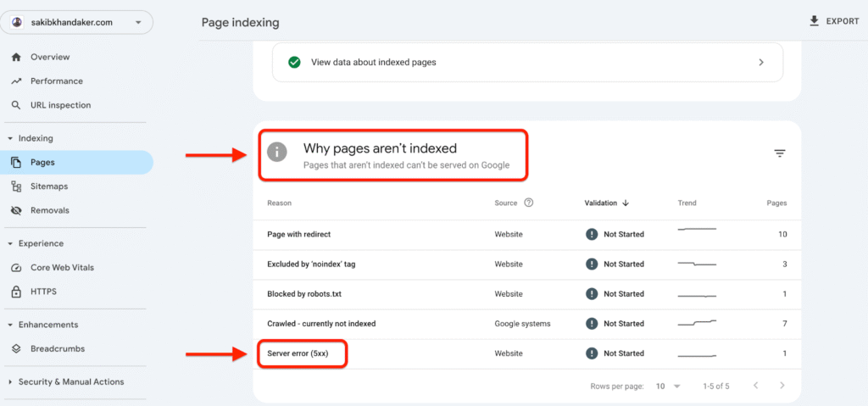Open the sakibkhandaker.com property dropdown

coord(78,22)
